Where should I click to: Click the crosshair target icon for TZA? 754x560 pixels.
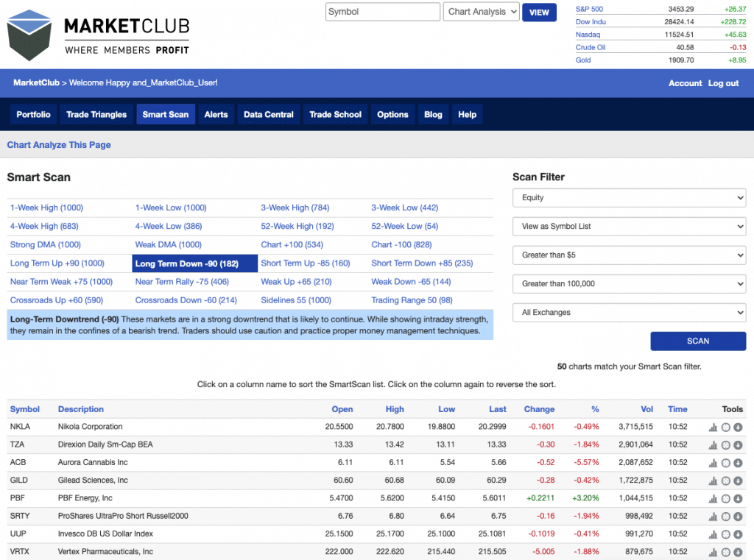tap(725, 445)
